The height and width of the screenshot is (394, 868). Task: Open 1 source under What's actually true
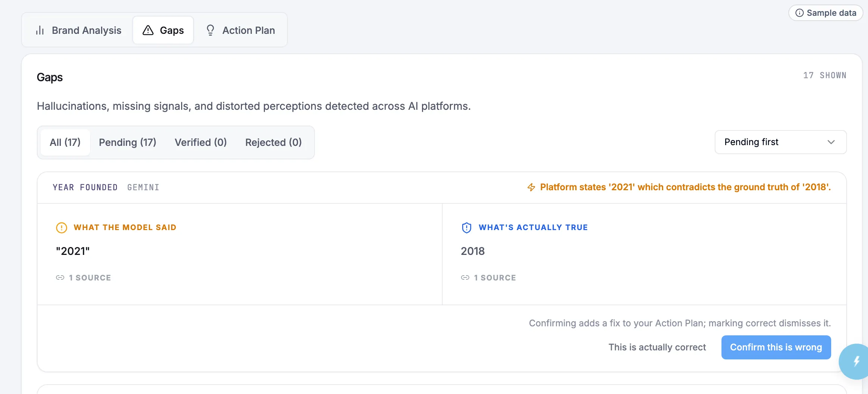[488, 278]
